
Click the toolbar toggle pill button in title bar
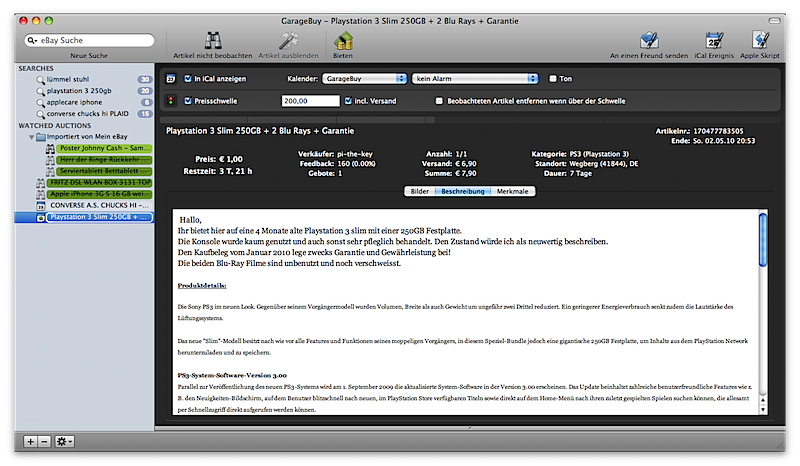point(774,21)
